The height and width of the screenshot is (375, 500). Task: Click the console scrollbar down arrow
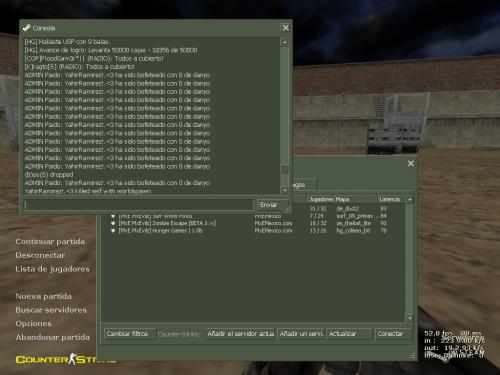pyautogui.click(x=285, y=190)
